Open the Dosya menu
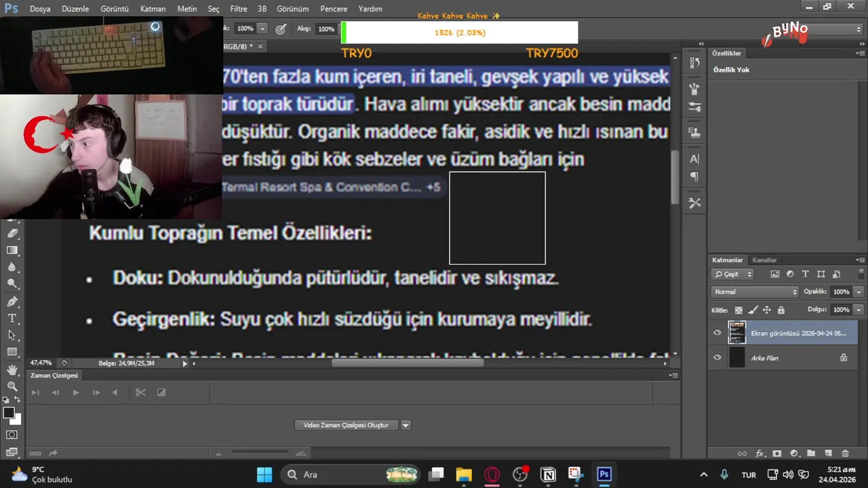Image resolution: width=868 pixels, height=488 pixels. pyautogui.click(x=40, y=9)
